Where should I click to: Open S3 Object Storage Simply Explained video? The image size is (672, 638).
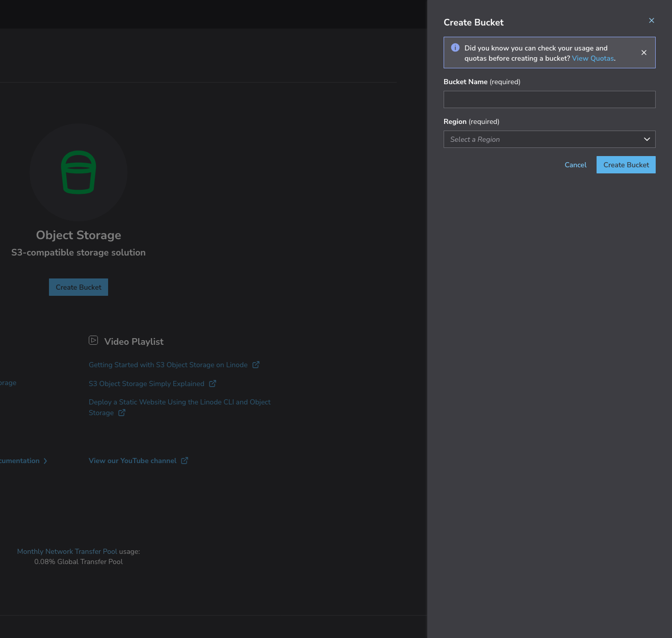[146, 384]
